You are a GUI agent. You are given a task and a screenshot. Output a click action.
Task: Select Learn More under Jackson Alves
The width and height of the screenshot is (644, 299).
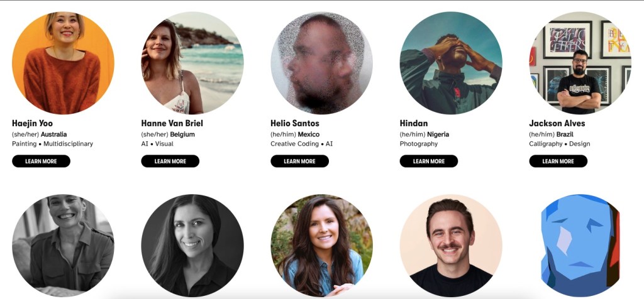tap(558, 161)
